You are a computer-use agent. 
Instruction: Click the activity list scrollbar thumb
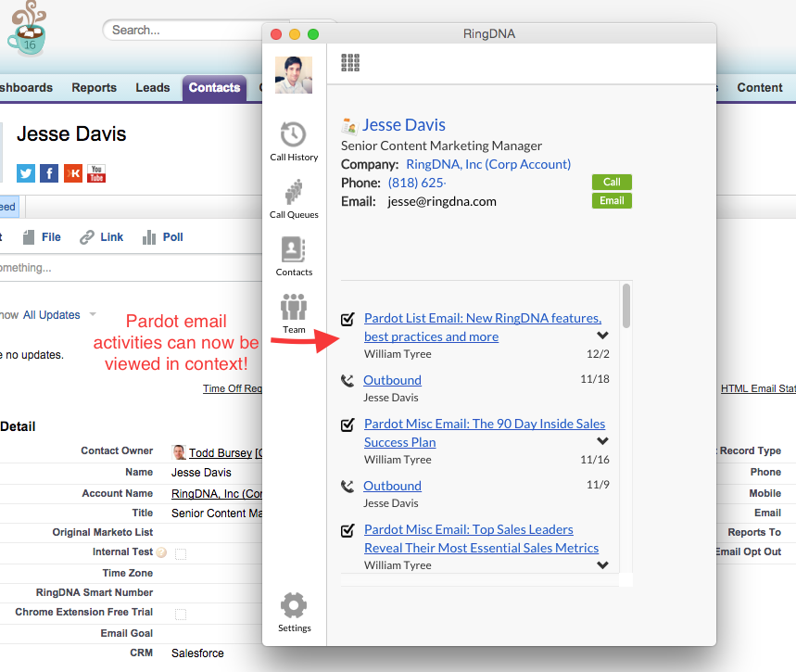pyautogui.click(x=626, y=306)
